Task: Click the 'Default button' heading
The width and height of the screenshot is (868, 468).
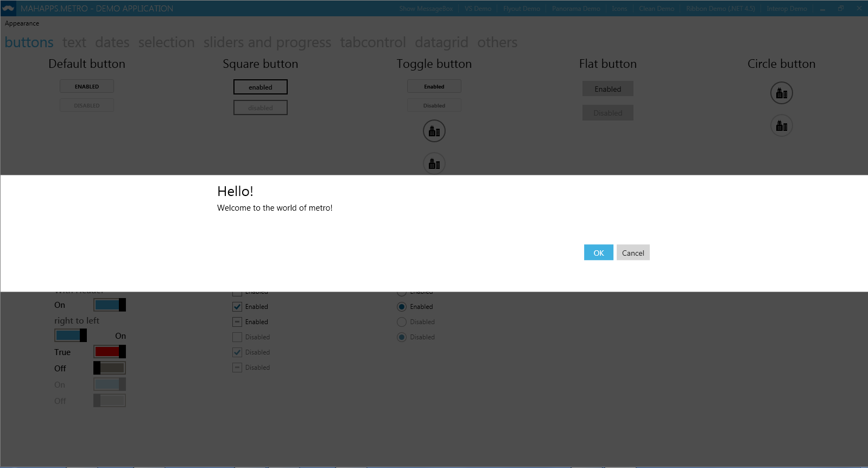Action: [x=87, y=64]
